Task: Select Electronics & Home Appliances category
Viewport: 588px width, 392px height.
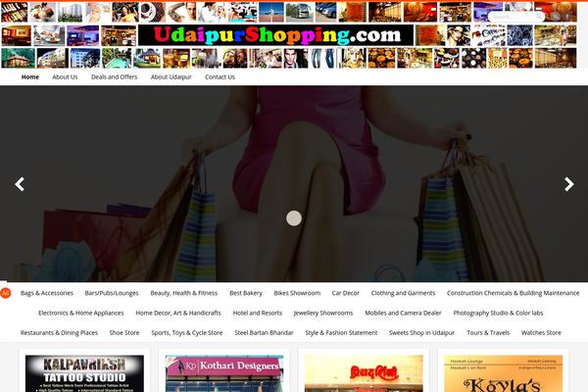Action: click(x=81, y=313)
